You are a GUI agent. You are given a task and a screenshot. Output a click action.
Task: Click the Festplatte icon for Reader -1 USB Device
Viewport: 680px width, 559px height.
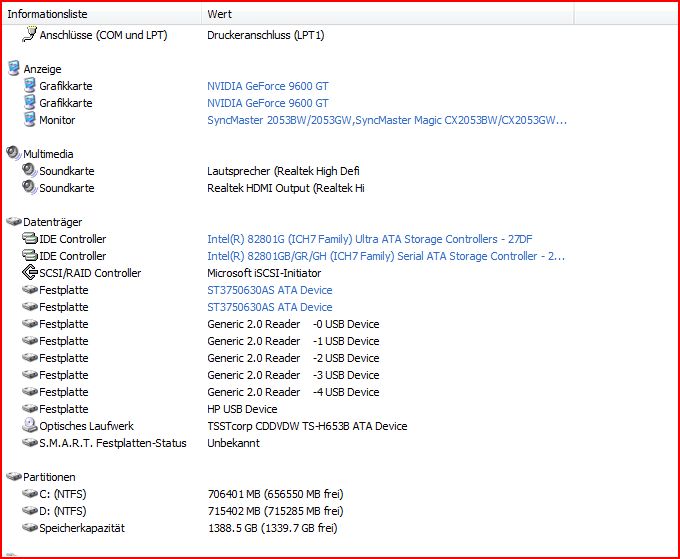[30, 340]
